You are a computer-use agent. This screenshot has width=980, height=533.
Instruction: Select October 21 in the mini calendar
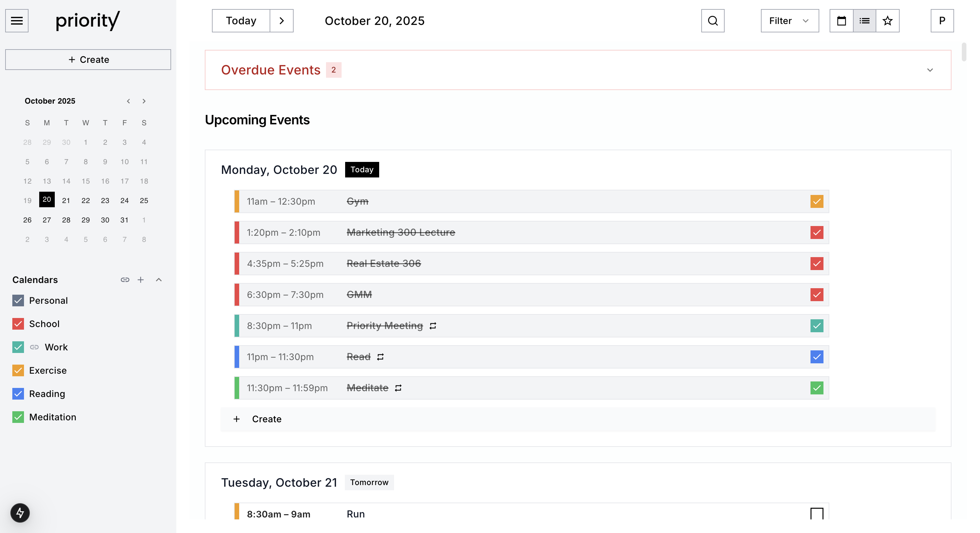click(66, 200)
